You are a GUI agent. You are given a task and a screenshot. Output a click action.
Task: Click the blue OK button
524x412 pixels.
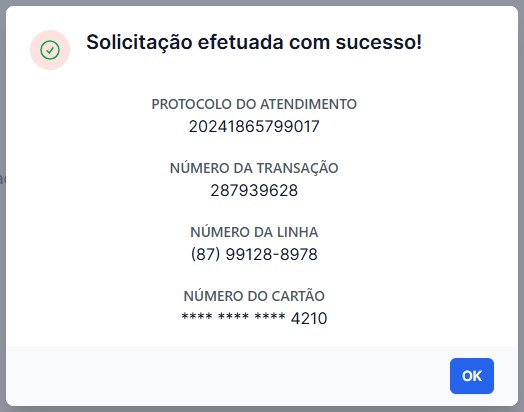[x=472, y=376]
